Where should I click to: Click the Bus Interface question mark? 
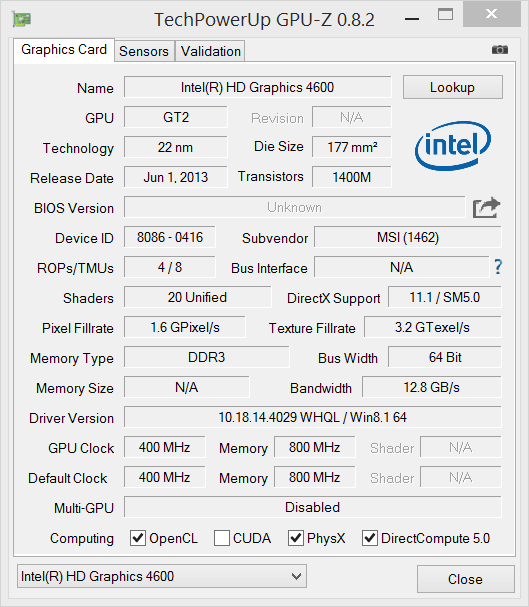[x=498, y=267]
